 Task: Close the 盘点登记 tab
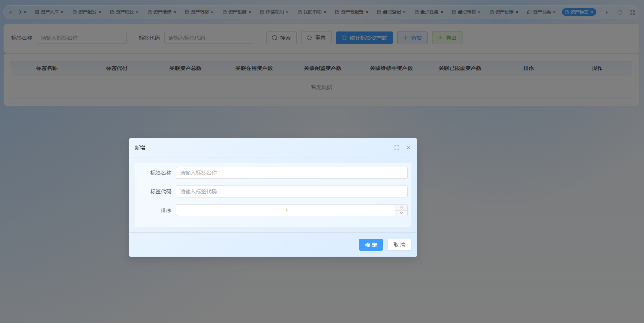pyautogui.click(x=404, y=12)
